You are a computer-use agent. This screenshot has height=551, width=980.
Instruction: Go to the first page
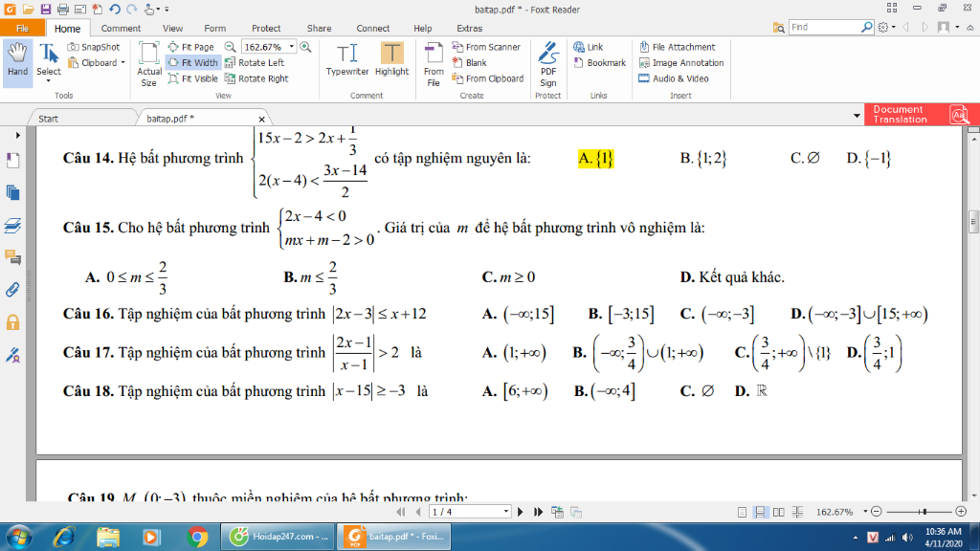coord(401,512)
